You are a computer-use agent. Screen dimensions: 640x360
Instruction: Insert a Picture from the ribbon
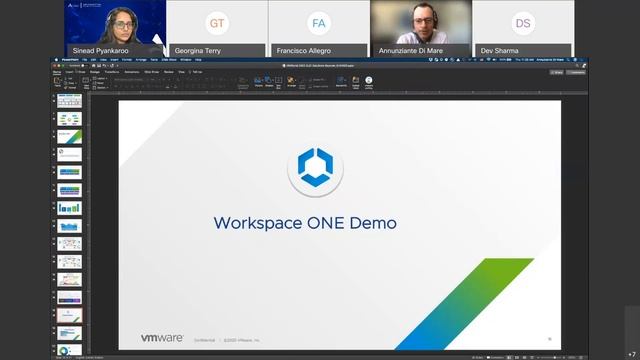[x=258, y=80]
